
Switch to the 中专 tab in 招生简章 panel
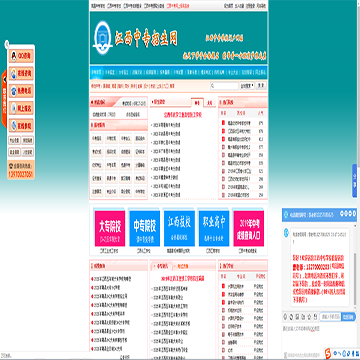coord(197,103)
